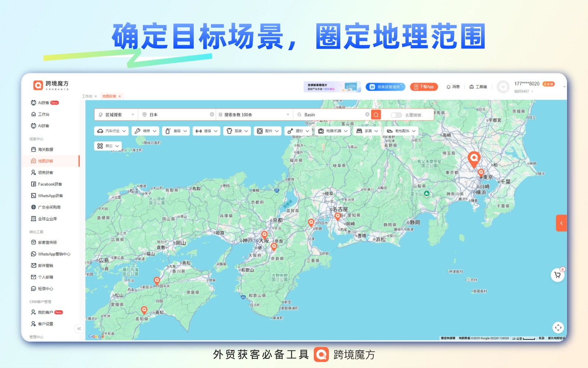Click the large Tokyo map pin

pyautogui.click(x=474, y=159)
